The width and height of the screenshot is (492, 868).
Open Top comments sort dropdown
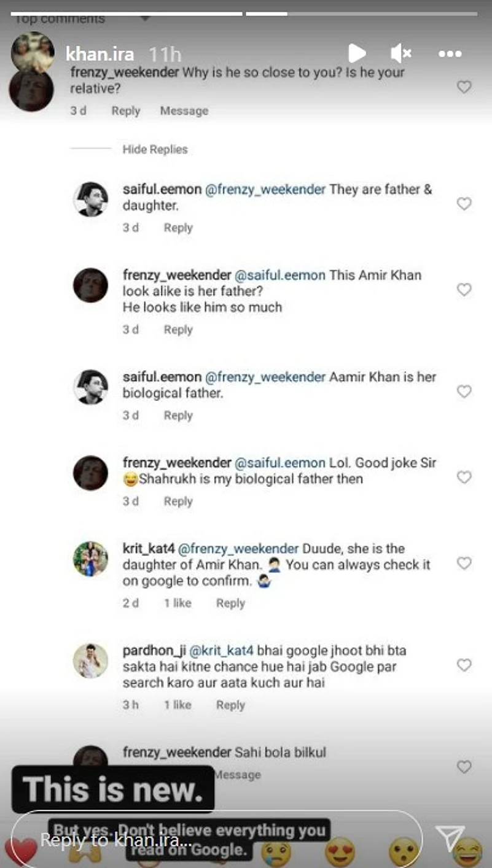tap(146, 18)
